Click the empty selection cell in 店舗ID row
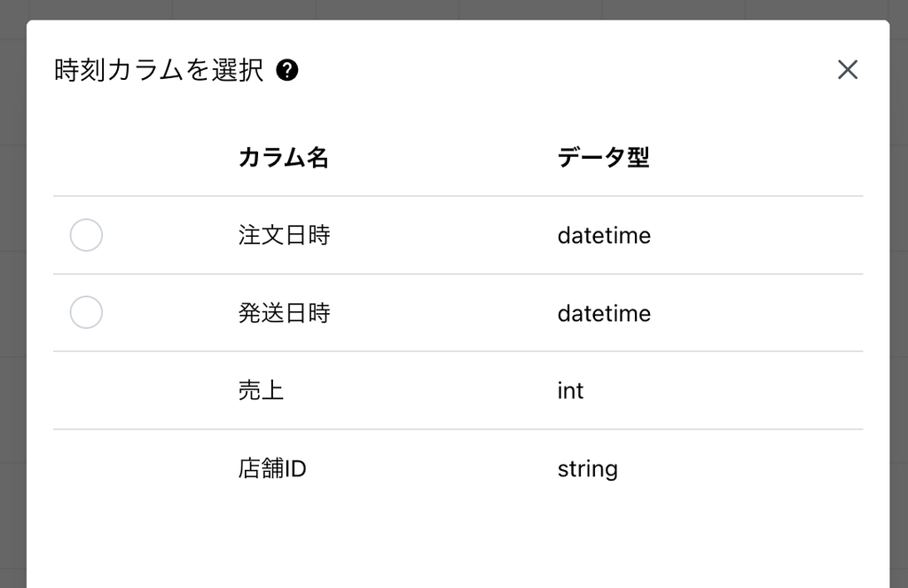This screenshot has height=588, width=908. (86, 468)
